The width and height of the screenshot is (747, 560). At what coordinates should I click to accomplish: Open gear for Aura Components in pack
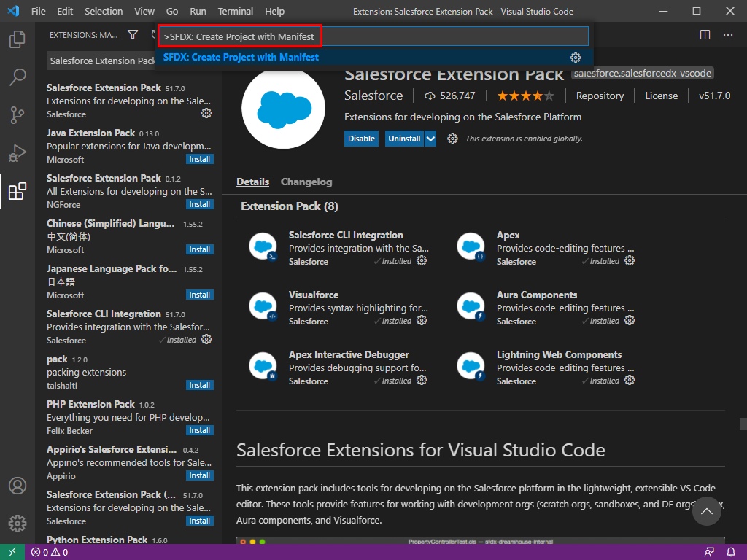[630, 321]
